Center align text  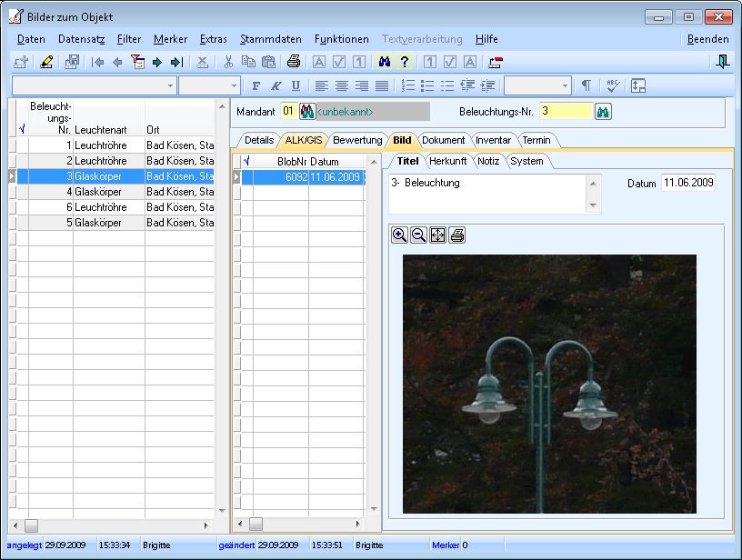(342, 85)
